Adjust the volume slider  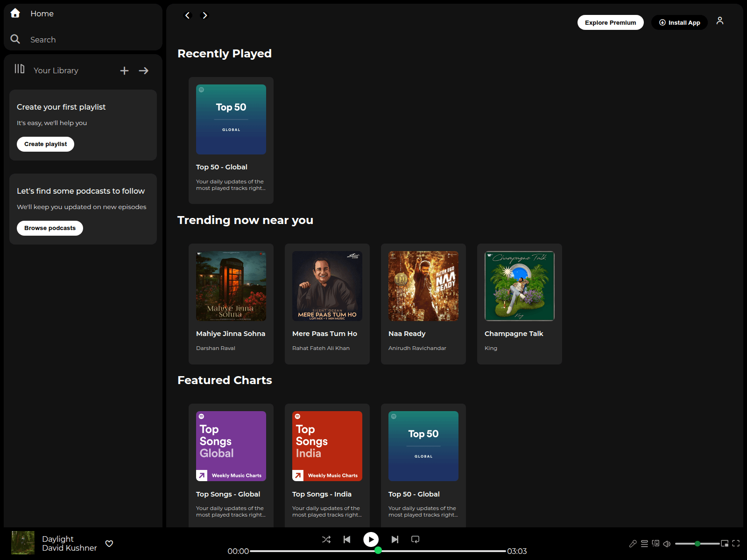698,544
